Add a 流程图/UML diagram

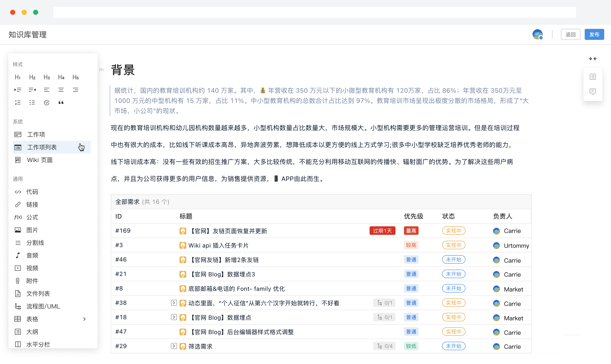click(37, 306)
